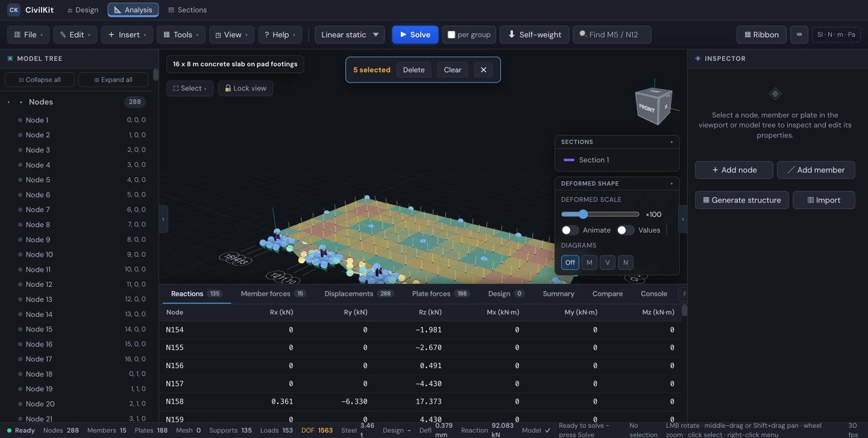
Task: Collapse the Nodes tree group
Action: pyautogui.click(x=8, y=102)
